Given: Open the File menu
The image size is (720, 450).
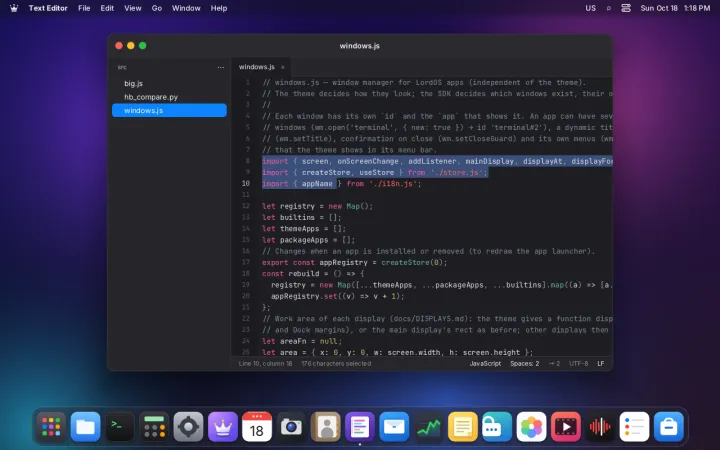Looking at the screenshot, I should tap(84, 8).
